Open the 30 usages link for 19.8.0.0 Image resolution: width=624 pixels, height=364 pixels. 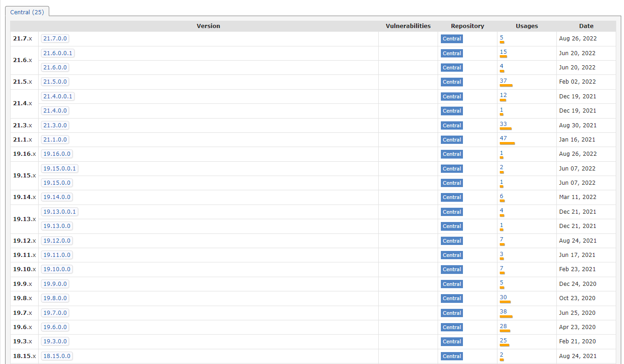coord(503,297)
